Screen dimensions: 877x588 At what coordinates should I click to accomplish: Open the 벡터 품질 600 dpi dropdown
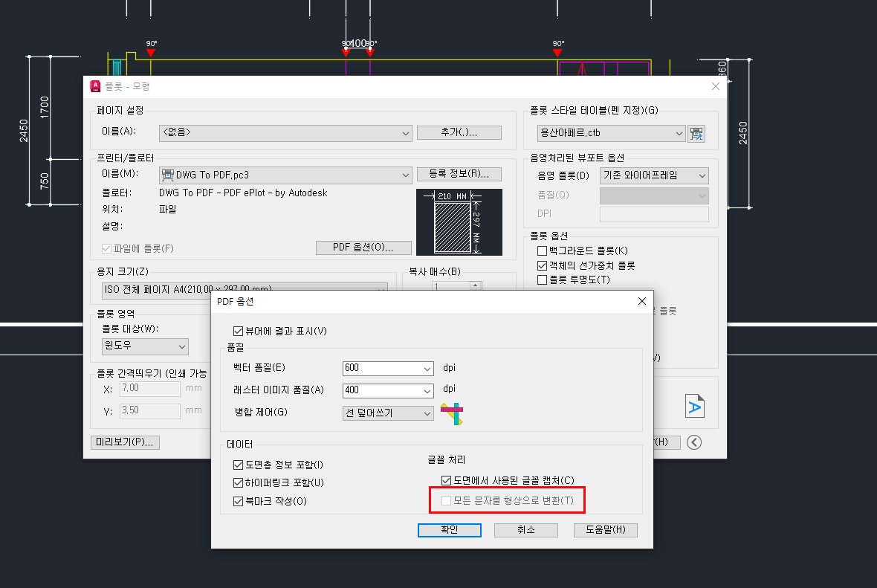click(388, 368)
